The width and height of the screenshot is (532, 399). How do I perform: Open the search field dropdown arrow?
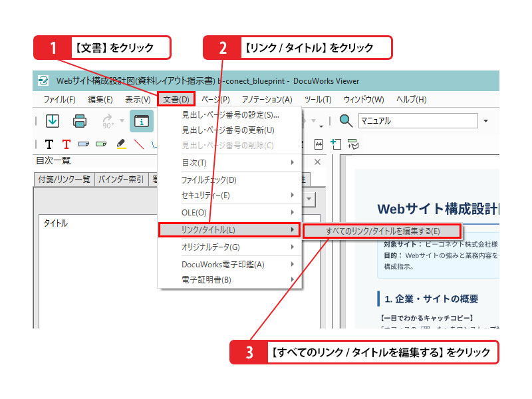point(486,121)
